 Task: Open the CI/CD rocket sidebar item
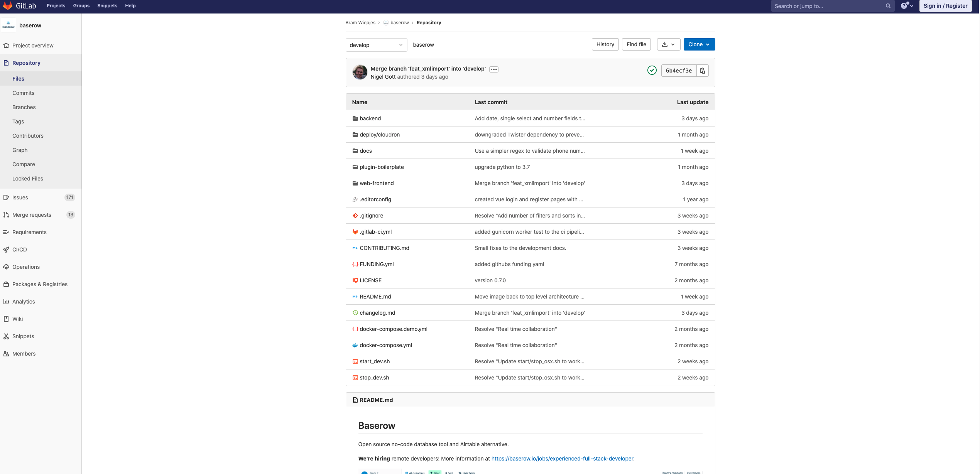[19, 250]
